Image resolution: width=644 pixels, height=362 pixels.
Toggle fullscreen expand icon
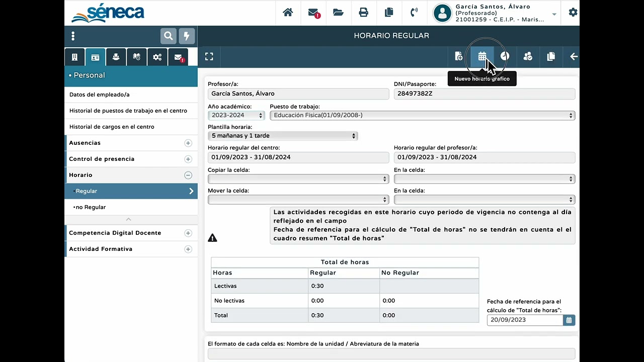click(209, 56)
